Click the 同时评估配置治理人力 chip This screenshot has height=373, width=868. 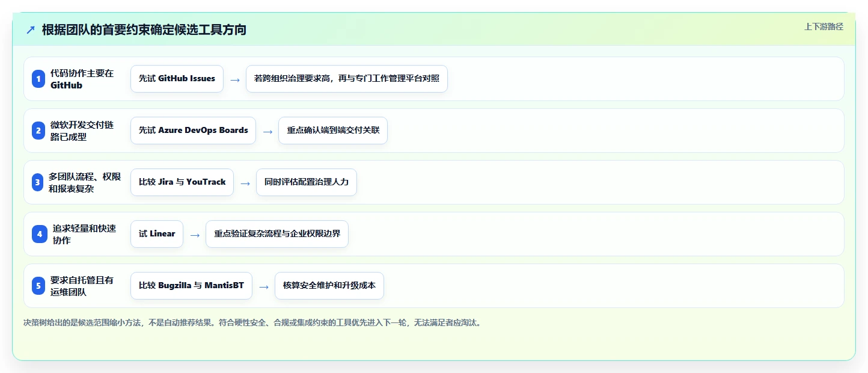click(x=307, y=182)
